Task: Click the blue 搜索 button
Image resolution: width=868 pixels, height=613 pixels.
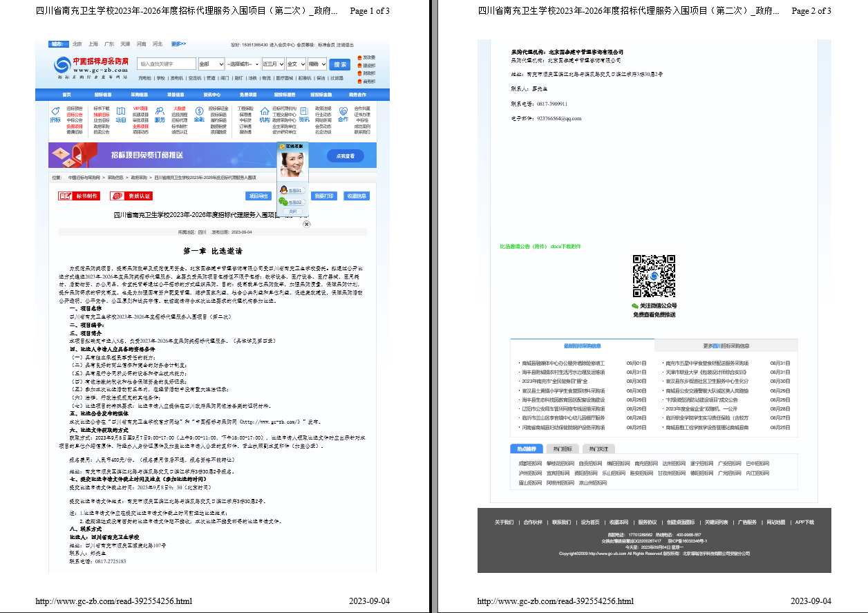Action: pos(339,64)
